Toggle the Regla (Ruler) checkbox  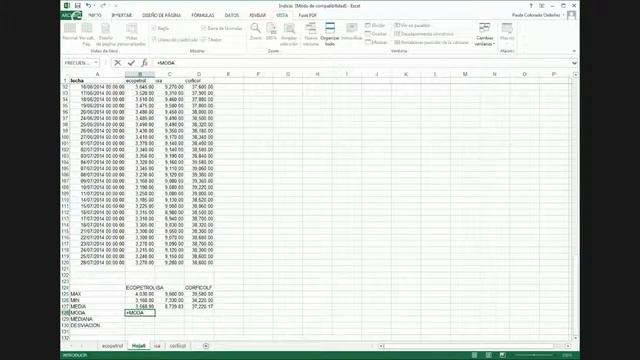tap(160, 28)
